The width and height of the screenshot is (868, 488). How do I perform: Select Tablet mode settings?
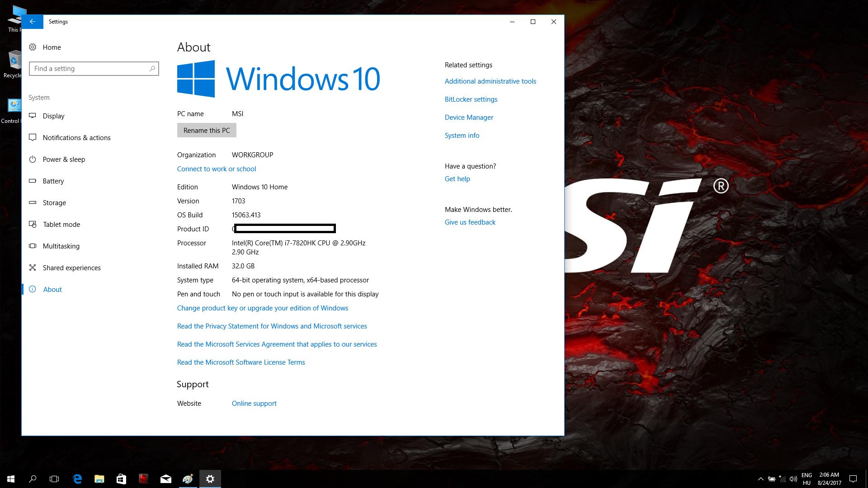[61, 224]
